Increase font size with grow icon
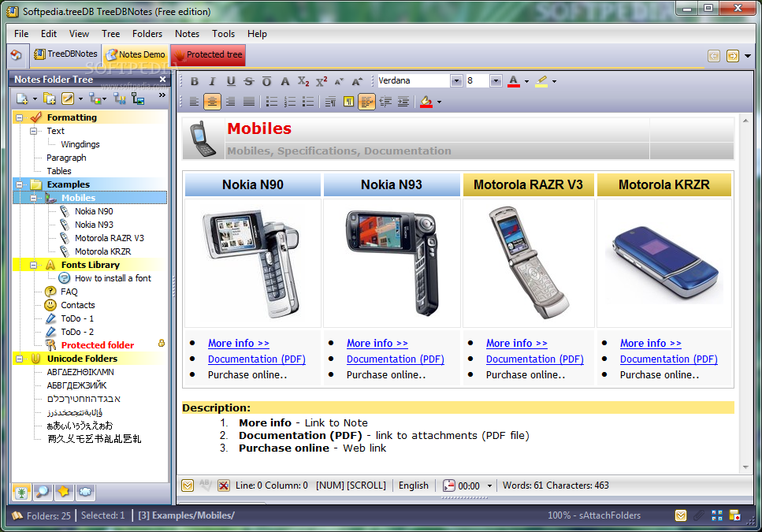 (x=357, y=81)
